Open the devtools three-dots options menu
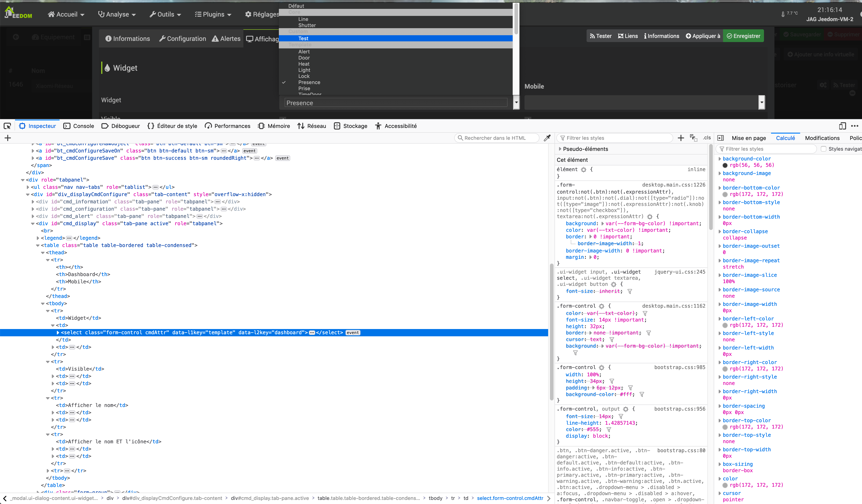The height and width of the screenshot is (504, 862). pyautogui.click(x=854, y=126)
